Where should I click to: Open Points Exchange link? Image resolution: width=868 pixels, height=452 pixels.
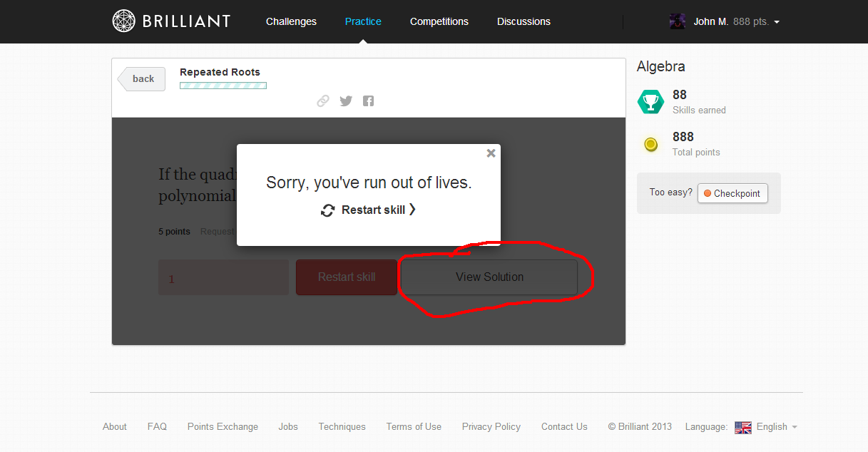click(x=223, y=426)
